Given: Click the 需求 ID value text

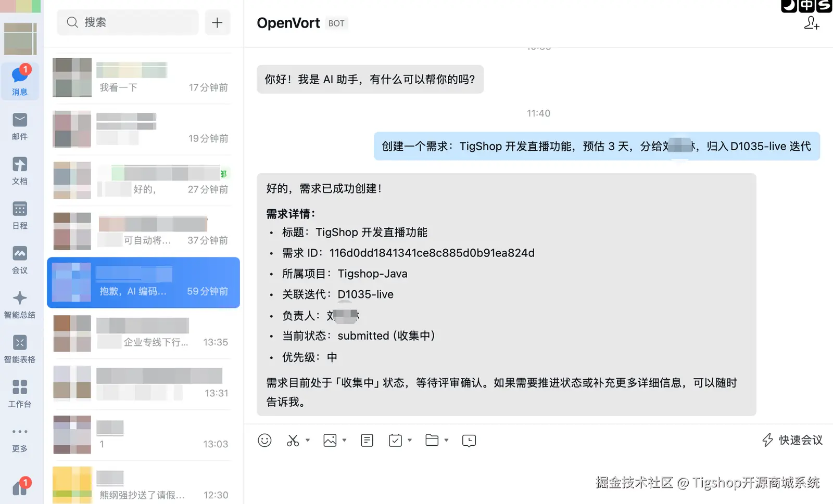Looking at the screenshot, I should pos(432,253).
